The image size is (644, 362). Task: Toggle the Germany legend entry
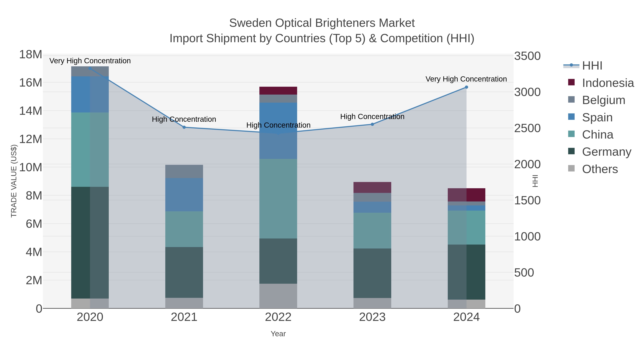pyautogui.click(x=600, y=152)
